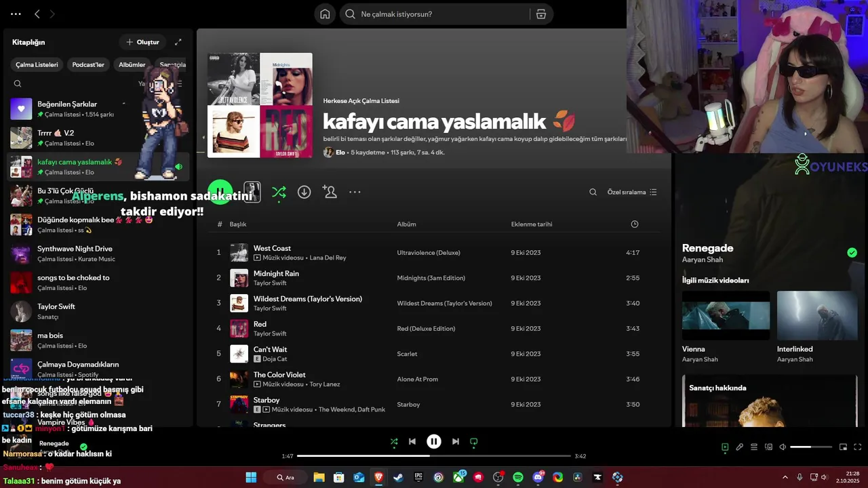Open the lyrics microphone icon
Screen dimensions: 868x488
tap(740, 447)
